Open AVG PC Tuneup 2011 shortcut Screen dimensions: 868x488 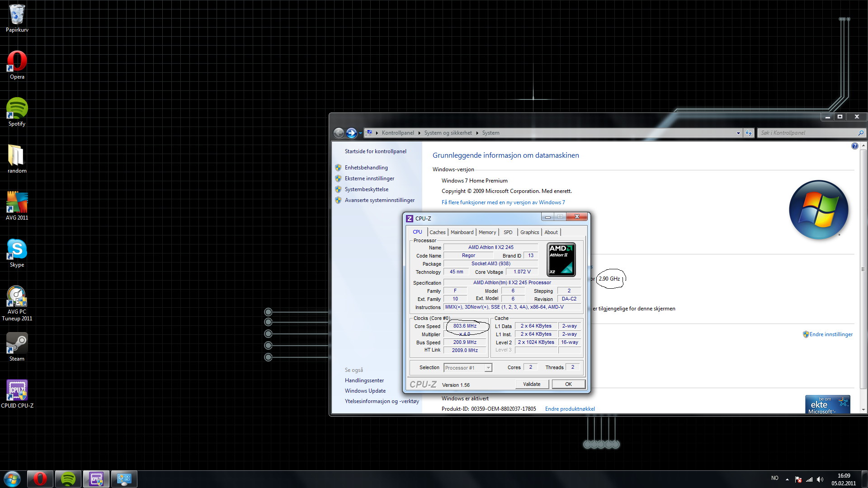[17, 303]
